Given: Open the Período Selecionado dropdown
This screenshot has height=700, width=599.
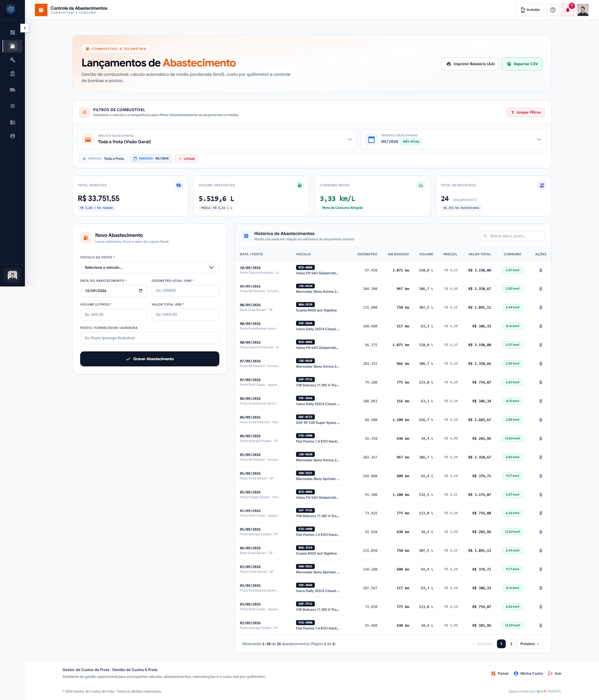Looking at the screenshot, I should pyautogui.click(x=453, y=139).
